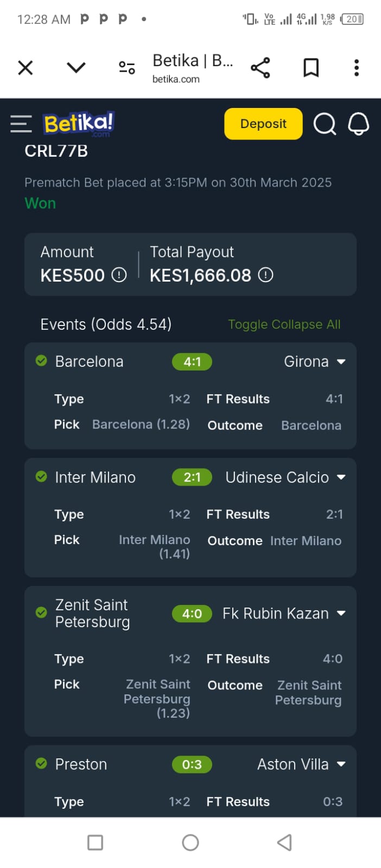Tap the info icon beside Total Payout

click(265, 276)
